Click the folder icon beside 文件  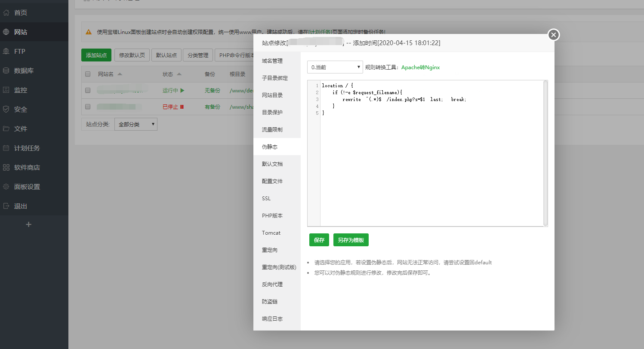pyautogui.click(x=6, y=129)
